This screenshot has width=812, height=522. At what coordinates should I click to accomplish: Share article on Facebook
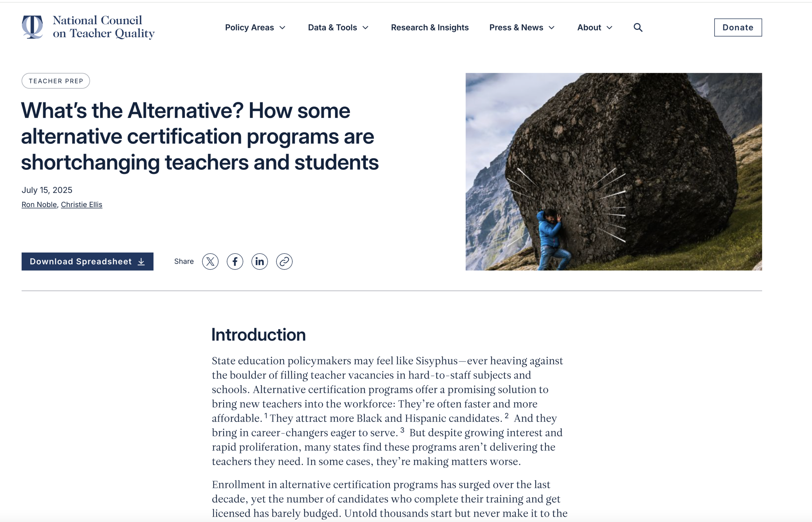click(235, 261)
